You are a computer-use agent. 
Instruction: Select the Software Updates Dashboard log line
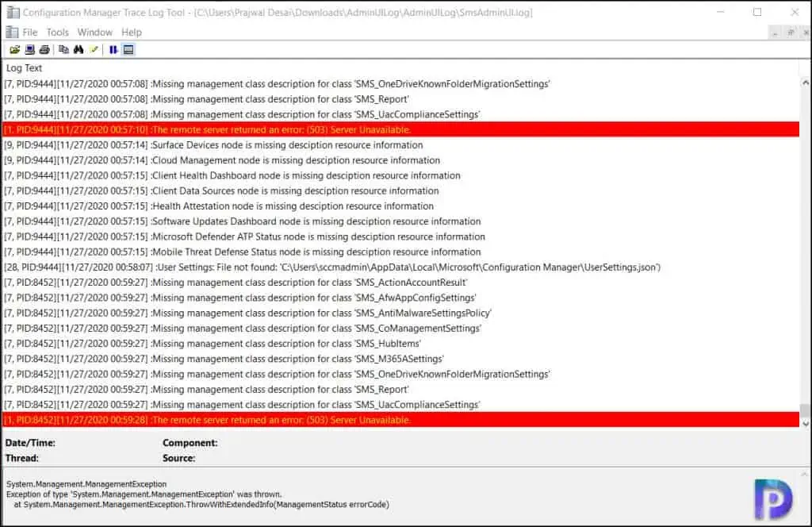401,221
